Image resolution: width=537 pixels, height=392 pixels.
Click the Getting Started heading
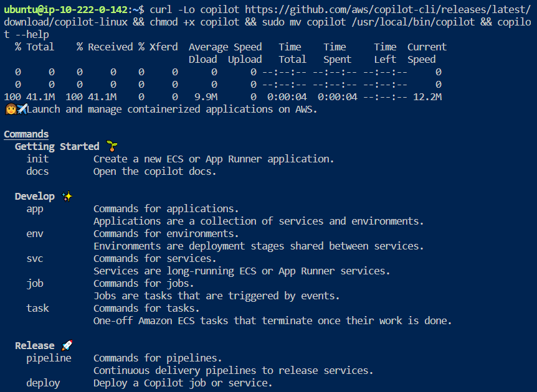(x=57, y=146)
